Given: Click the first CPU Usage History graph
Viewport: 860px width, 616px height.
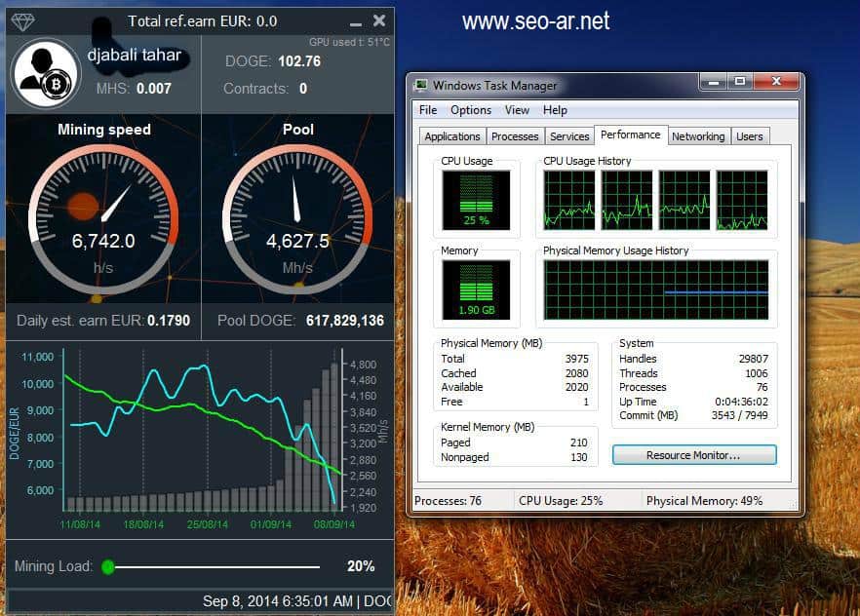Looking at the screenshot, I should point(569,200).
